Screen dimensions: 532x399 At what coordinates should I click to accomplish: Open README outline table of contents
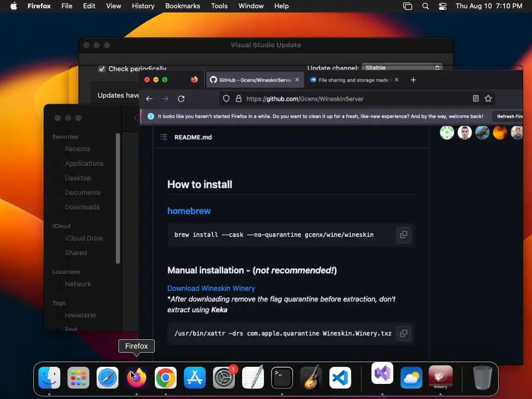click(164, 137)
